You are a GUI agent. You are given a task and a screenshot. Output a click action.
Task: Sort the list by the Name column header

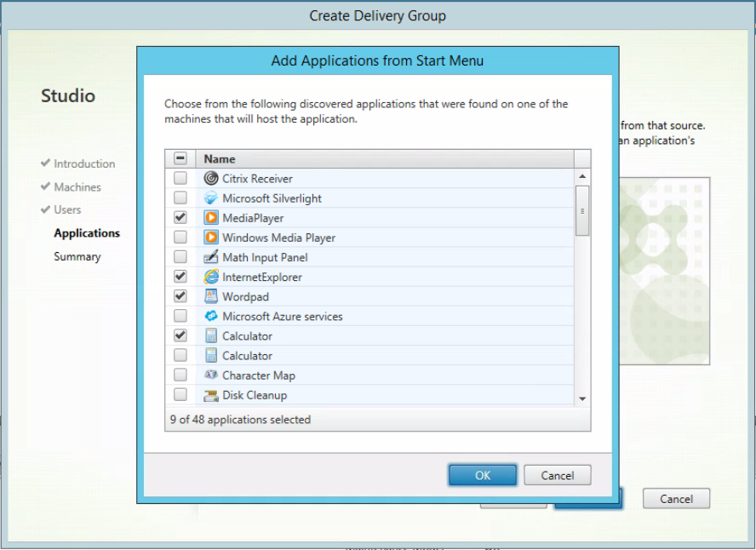385,158
